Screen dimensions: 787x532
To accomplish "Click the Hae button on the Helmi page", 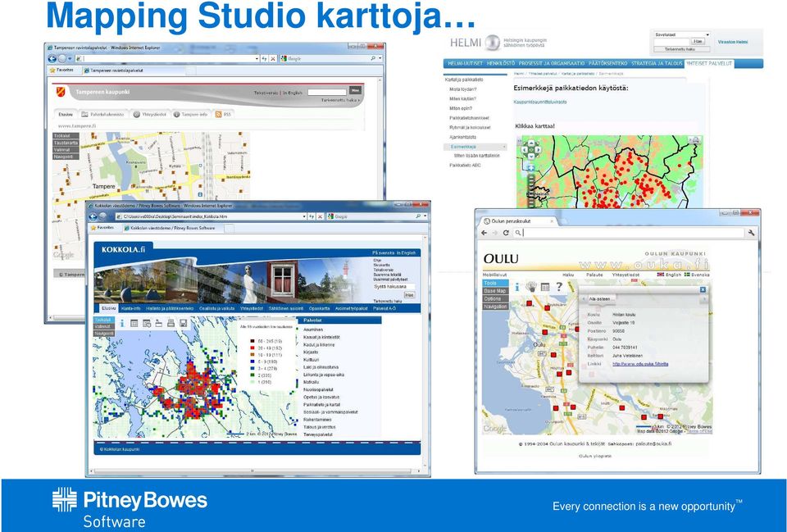I will (698, 42).
